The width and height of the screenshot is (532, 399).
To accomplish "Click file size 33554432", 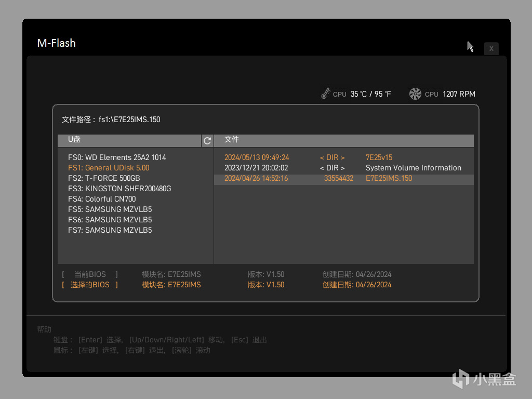I will click(x=339, y=179).
